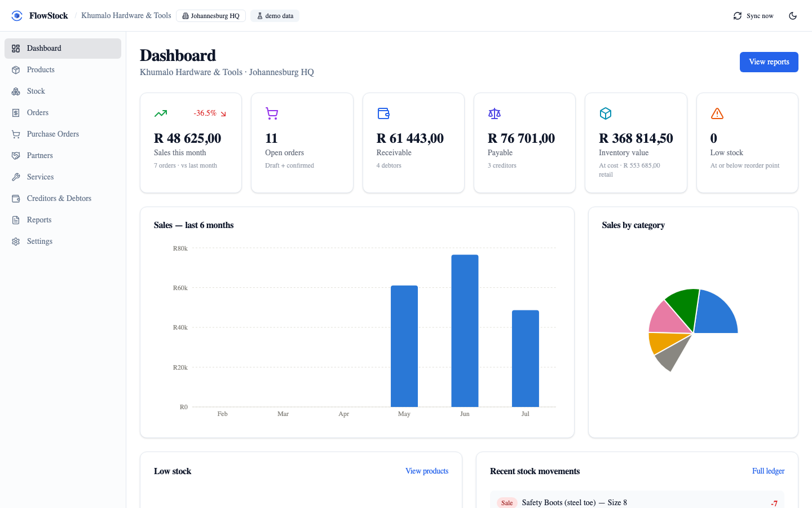Click the FlowStock logo icon
Image resolution: width=812 pixels, height=508 pixels.
pos(17,16)
